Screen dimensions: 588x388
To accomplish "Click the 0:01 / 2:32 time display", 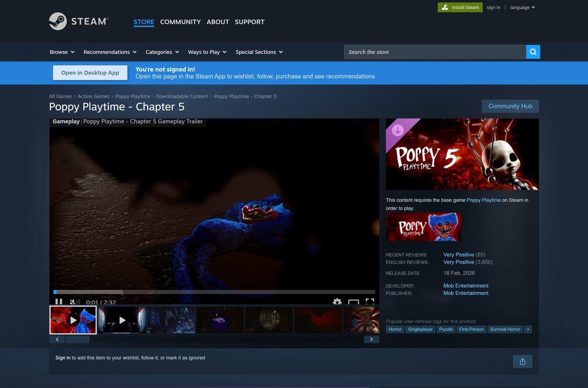I will click(x=100, y=303).
